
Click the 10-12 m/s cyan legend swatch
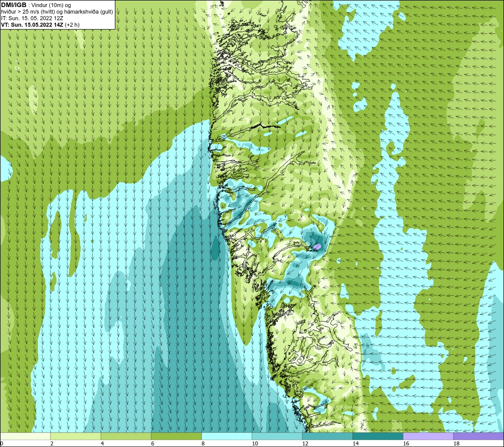click(x=277, y=436)
